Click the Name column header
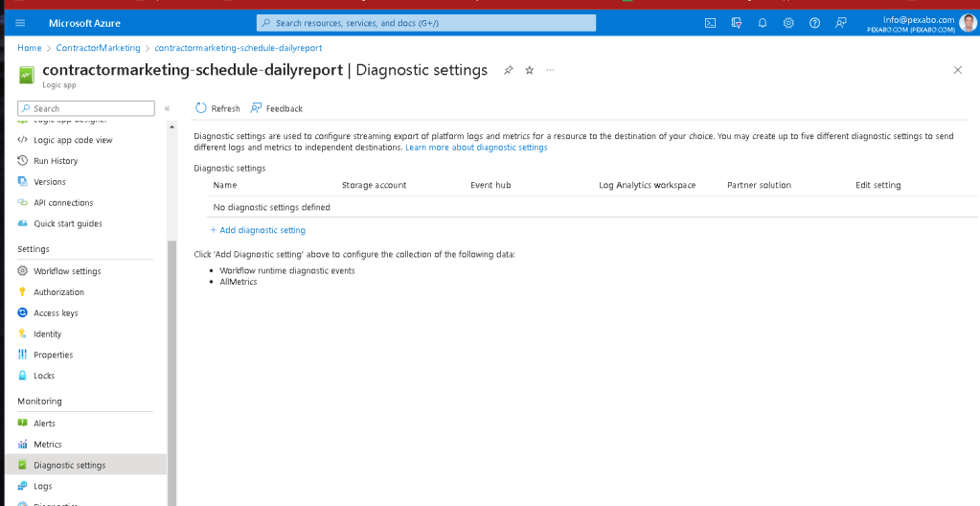Image resolution: width=980 pixels, height=506 pixels. tap(225, 185)
